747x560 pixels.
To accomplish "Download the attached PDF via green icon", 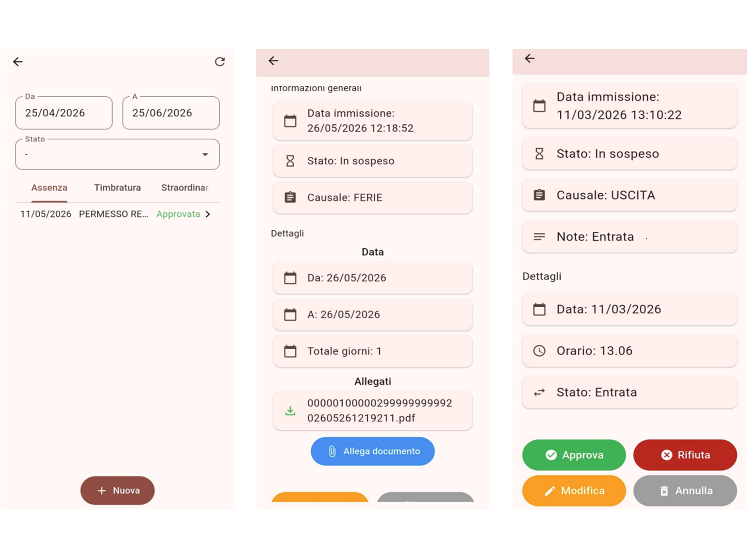I will point(290,411).
